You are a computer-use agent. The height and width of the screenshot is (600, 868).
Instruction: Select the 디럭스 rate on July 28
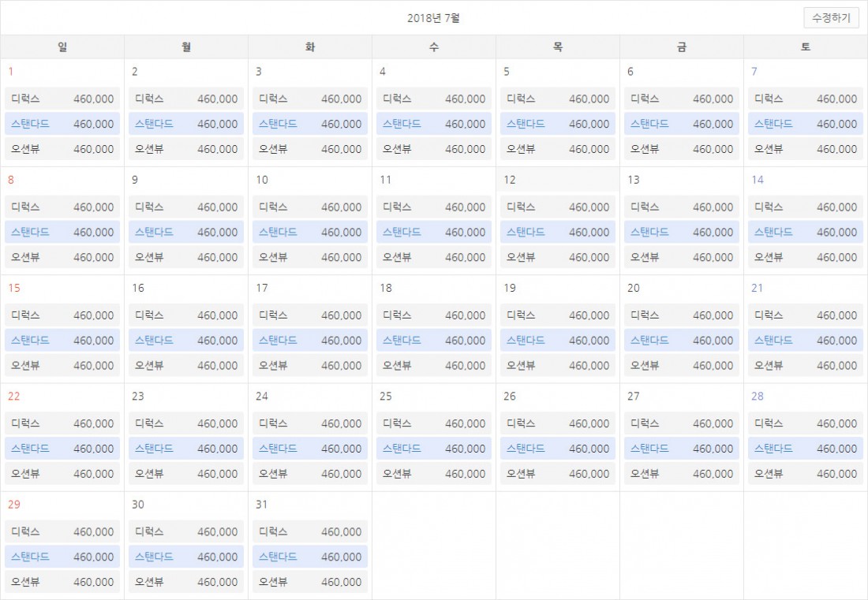(806, 423)
